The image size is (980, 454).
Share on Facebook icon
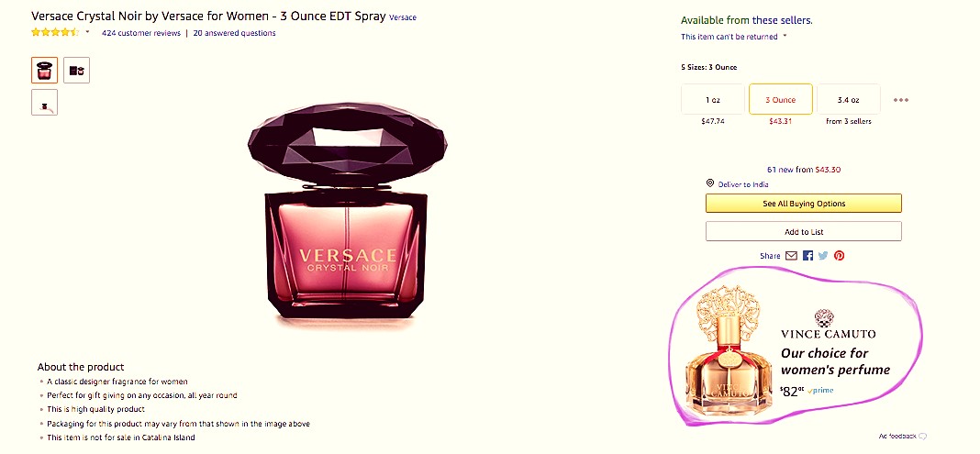tap(807, 255)
